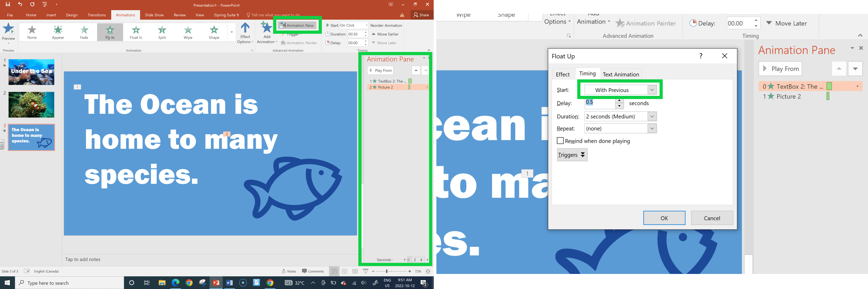Select the clownfish slide 2 thumbnail
Viewport: 868px width, 289px height.
(x=31, y=105)
